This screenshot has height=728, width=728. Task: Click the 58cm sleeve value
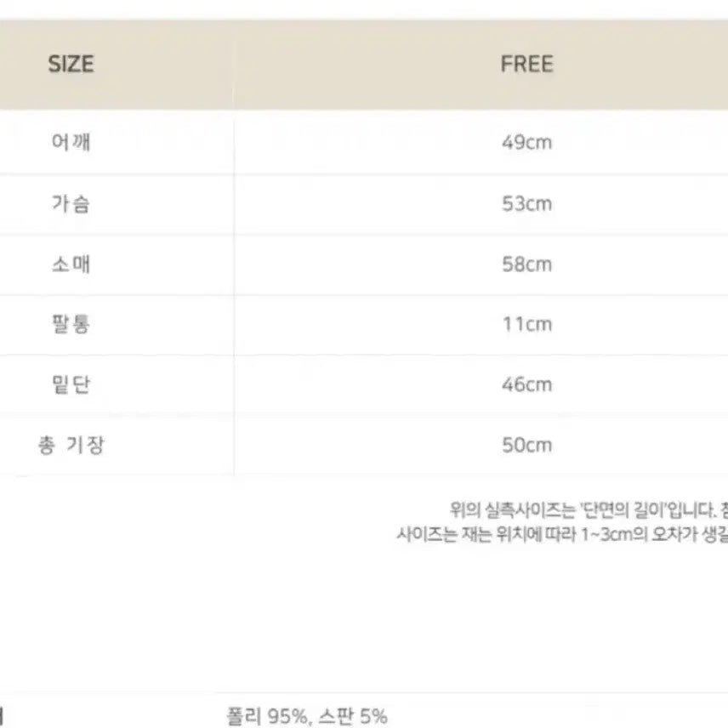click(x=526, y=264)
